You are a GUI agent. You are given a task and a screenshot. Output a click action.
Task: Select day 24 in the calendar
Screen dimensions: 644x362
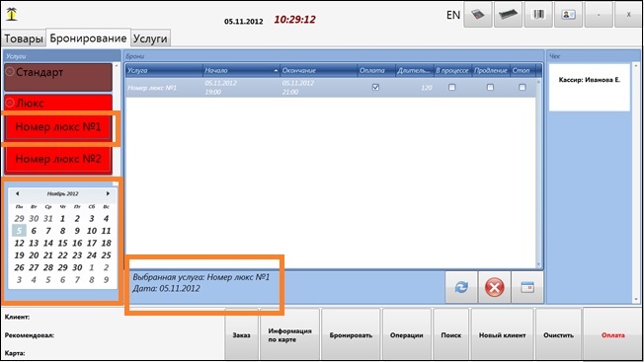pyautogui.click(x=92, y=255)
